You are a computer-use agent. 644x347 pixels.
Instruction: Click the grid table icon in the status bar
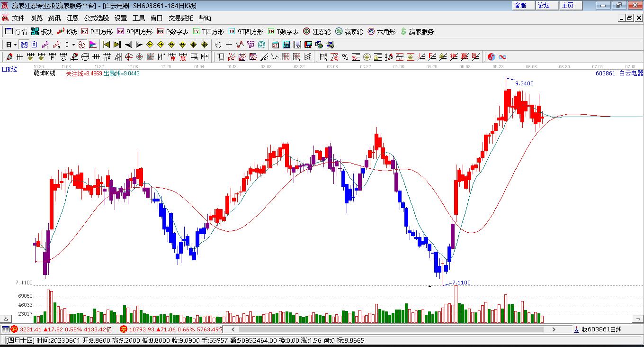coord(5,329)
